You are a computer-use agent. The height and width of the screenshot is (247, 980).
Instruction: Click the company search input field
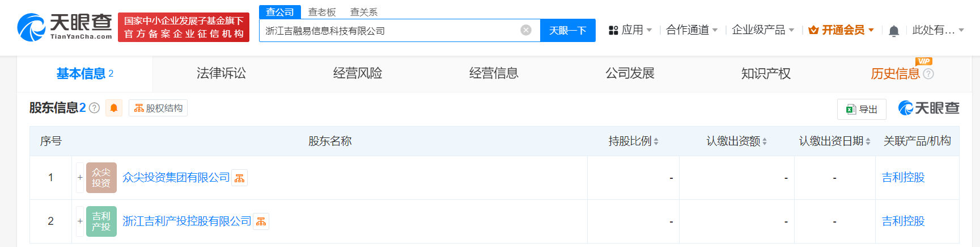pyautogui.click(x=391, y=31)
